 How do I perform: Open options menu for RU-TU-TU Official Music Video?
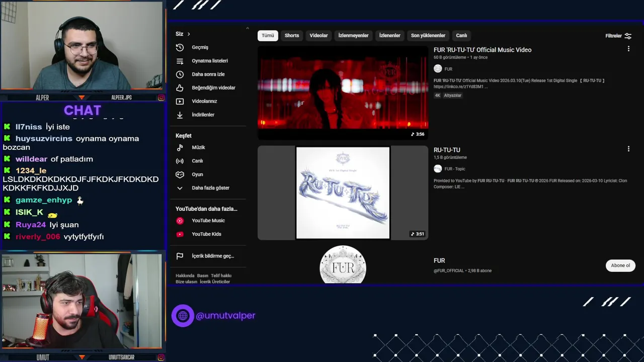point(628,49)
